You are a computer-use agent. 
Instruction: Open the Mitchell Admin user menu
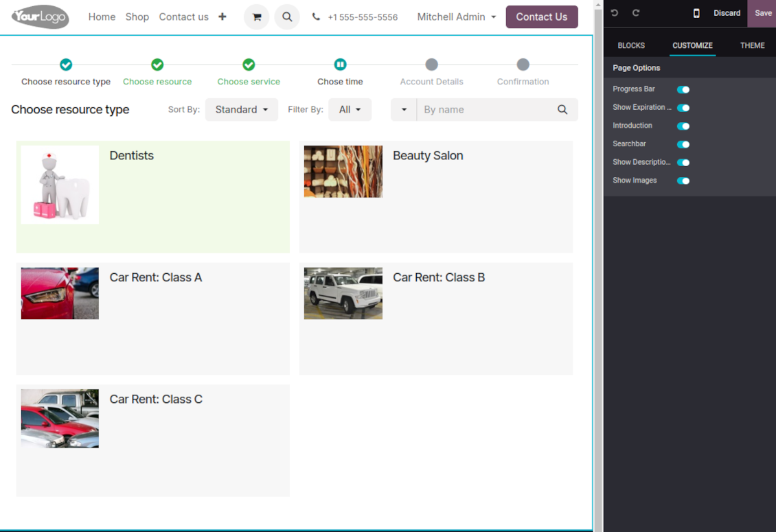[x=456, y=17]
